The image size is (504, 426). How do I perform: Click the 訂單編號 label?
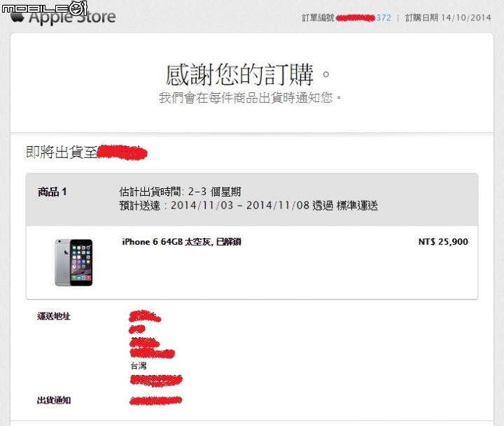coord(318,17)
